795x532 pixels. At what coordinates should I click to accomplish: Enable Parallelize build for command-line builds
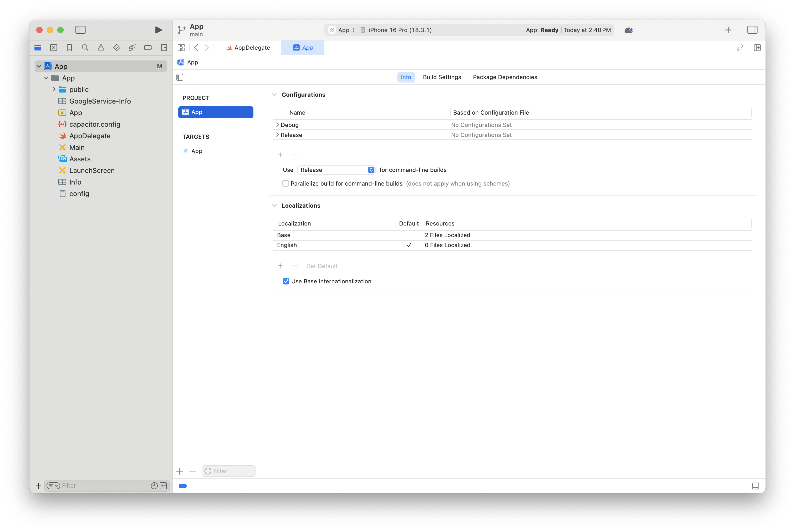(286, 183)
